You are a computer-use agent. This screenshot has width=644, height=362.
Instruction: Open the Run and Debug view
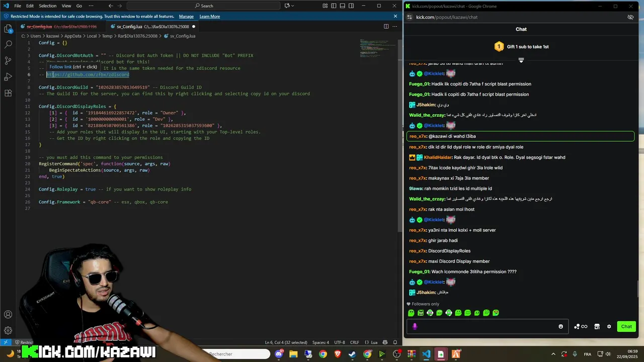8,77
